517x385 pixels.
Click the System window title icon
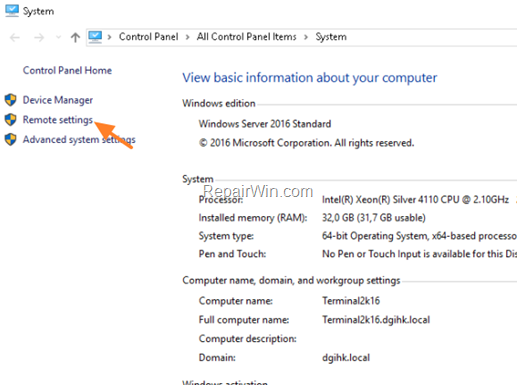(x=12, y=11)
